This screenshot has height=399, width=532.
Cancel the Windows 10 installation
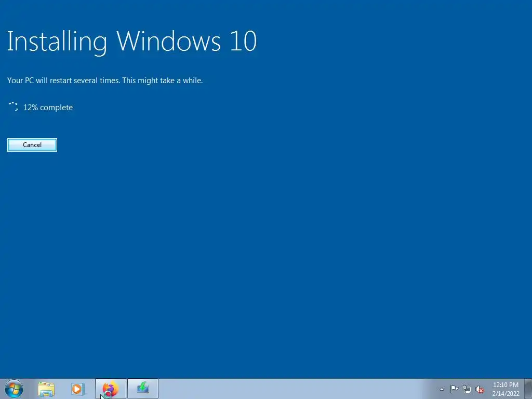tap(32, 145)
